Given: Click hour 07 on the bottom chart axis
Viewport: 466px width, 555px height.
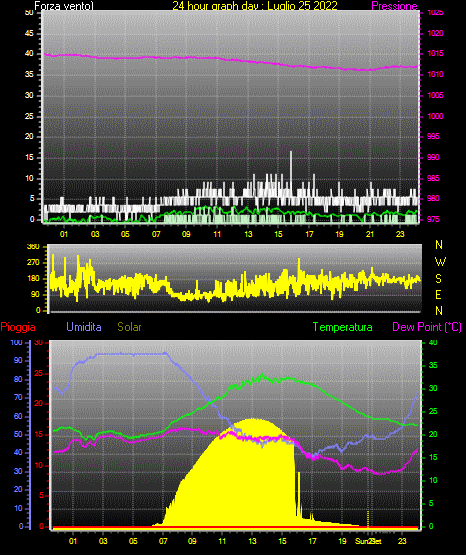Looking at the screenshot, I should click(x=163, y=541).
